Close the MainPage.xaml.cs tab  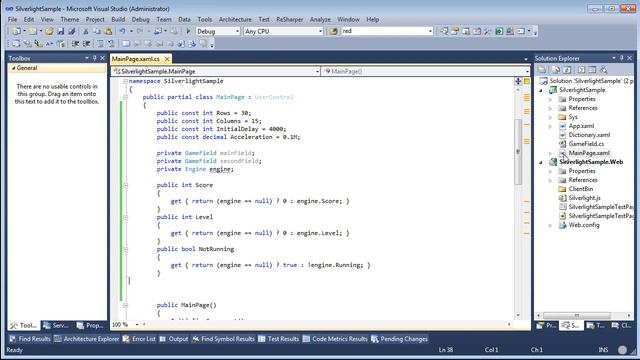[x=167, y=59]
